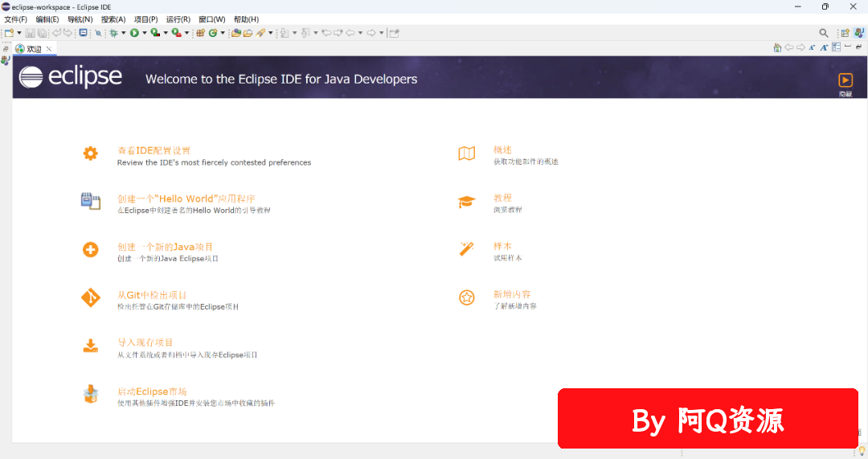Expand the Debug configurations dropdown
Image resolution: width=868 pixels, height=459 pixels.
click(124, 33)
